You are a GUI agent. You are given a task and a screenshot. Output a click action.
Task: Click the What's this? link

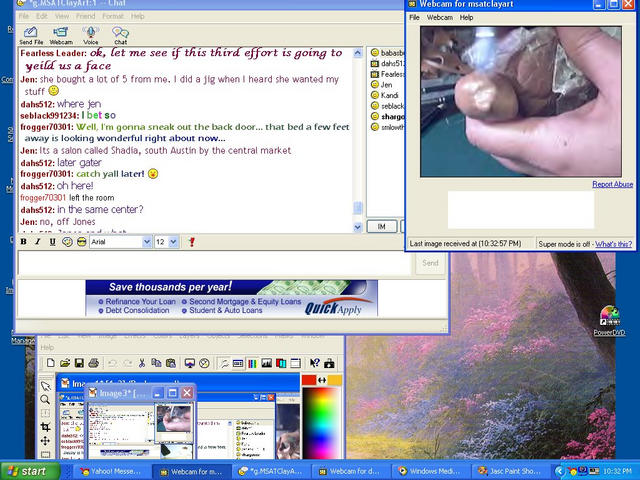coord(613,244)
